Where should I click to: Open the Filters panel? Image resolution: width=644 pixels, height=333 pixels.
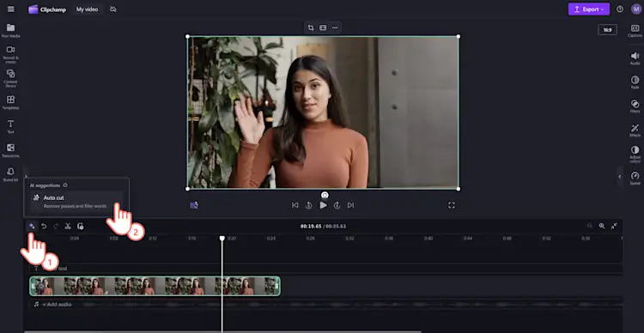[x=635, y=106]
